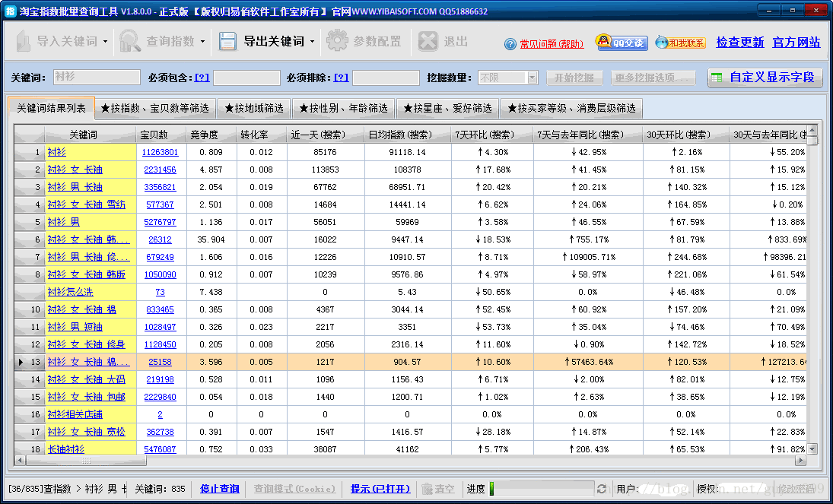The image size is (833, 504).
Task: Click the query progress bar
Action: (542, 489)
